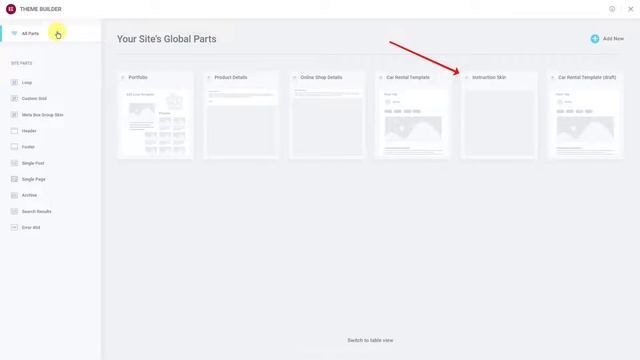The image size is (640, 360).
Task: Open the Product Details preview thumbnail
Action: tap(241, 122)
